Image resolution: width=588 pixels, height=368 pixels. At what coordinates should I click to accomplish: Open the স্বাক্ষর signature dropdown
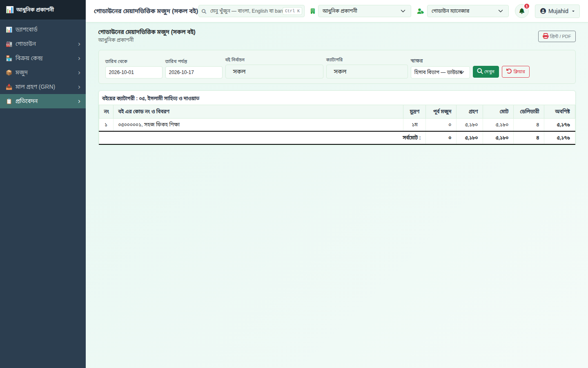[440, 72]
